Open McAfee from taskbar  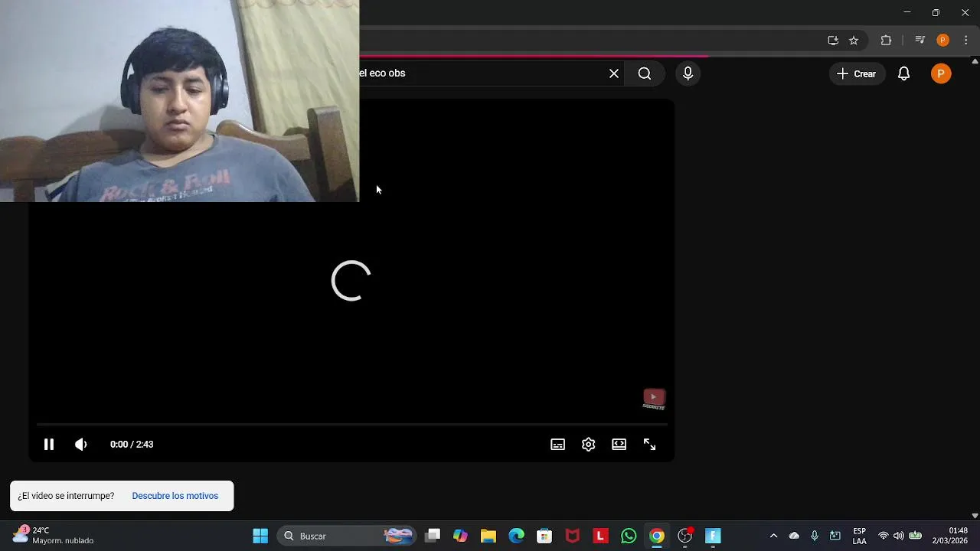pyautogui.click(x=573, y=536)
